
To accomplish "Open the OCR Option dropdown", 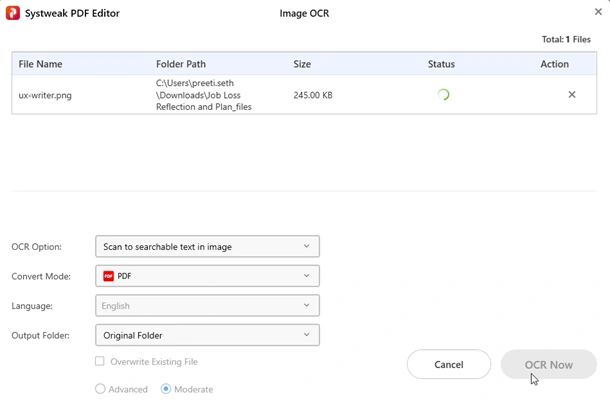I will [x=207, y=246].
